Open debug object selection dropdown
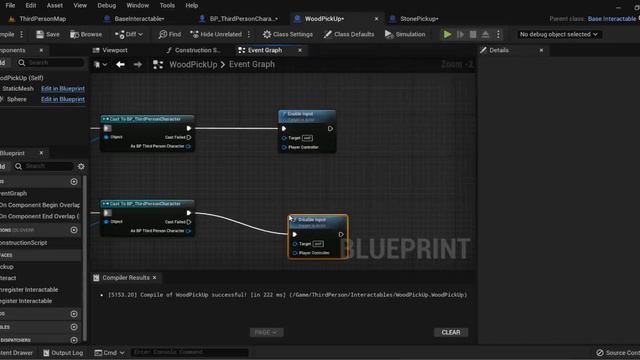 pos(558,34)
